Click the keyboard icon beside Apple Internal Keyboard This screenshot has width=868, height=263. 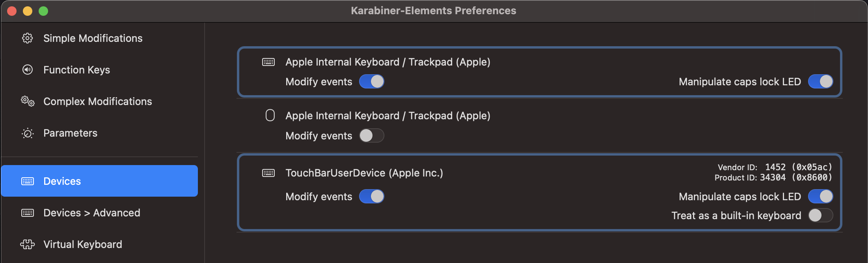click(268, 62)
